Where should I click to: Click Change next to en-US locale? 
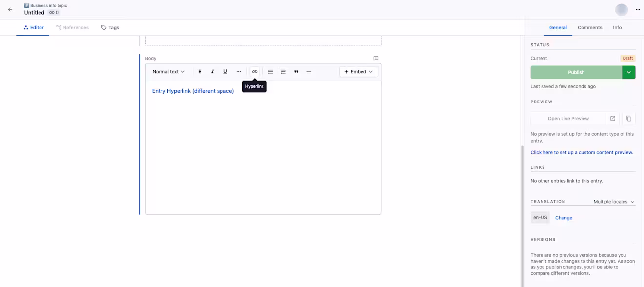(563, 218)
